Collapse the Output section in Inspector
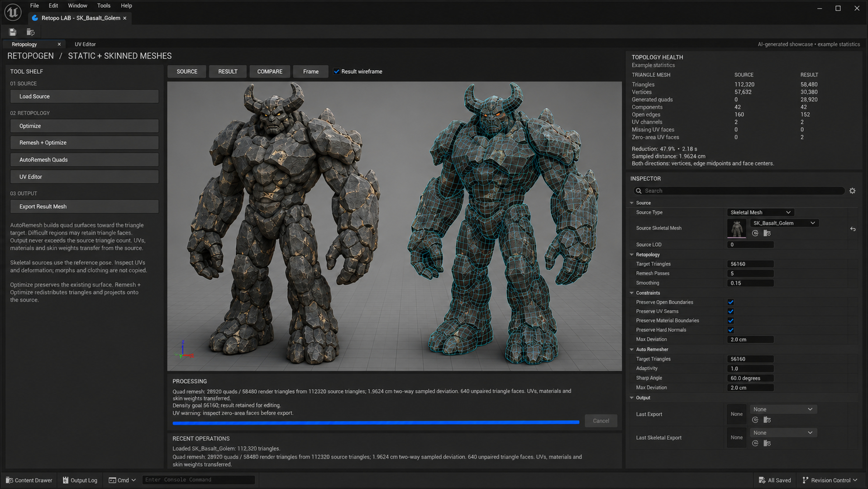Image resolution: width=868 pixels, height=489 pixels. pyautogui.click(x=632, y=398)
